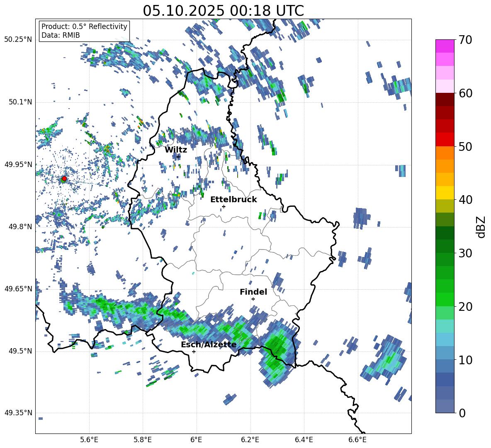The image size is (491, 448).
Task: Click the 50.25°N latitude label
Action: [18, 40]
